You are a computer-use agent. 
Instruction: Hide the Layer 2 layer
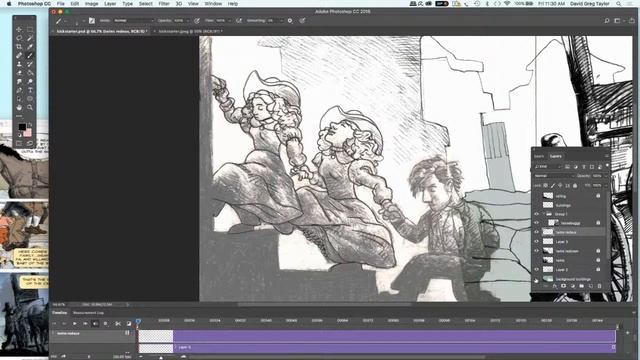pos(536,269)
